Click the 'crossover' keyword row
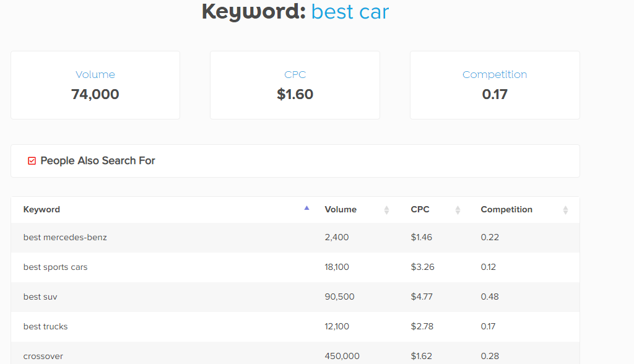 click(43, 356)
